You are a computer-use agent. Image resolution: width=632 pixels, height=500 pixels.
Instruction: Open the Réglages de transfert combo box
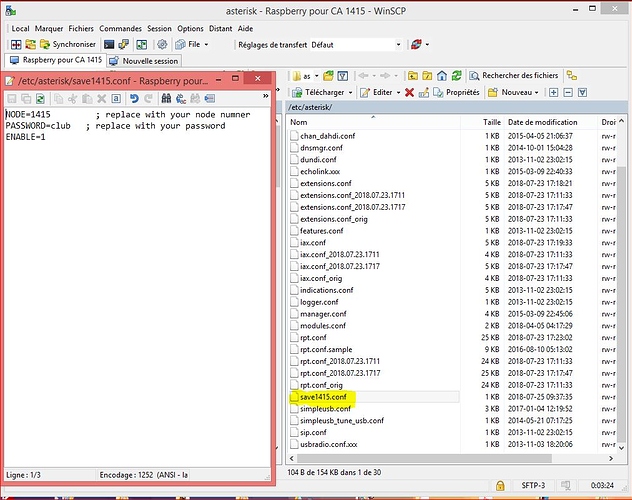coord(356,45)
